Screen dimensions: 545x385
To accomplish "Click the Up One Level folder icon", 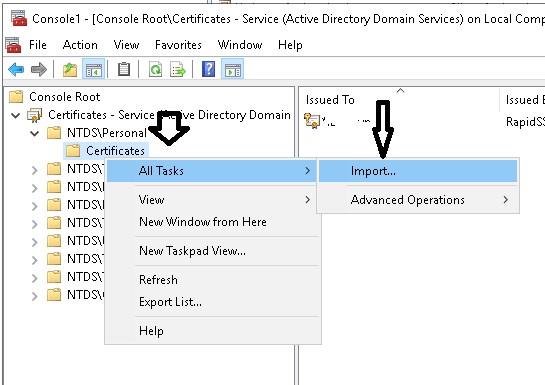I will tap(70, 69).
